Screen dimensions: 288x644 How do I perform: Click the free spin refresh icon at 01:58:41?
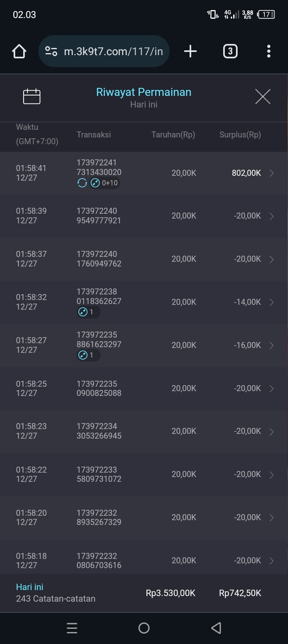82,183
